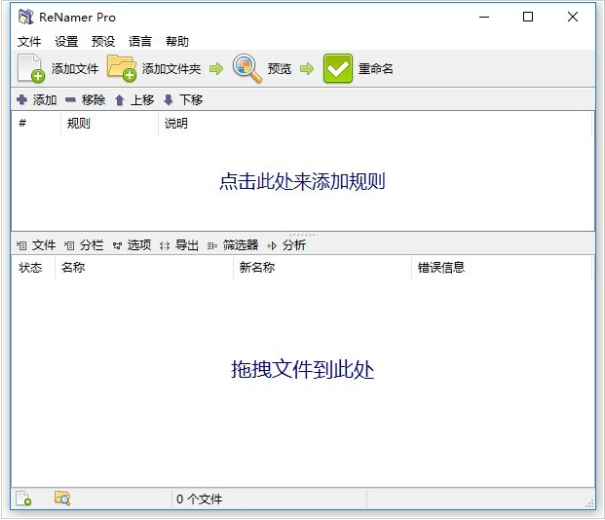
Task: Click the green 重命名 (Rename) checkmark icon
Action: pos(338,68)
